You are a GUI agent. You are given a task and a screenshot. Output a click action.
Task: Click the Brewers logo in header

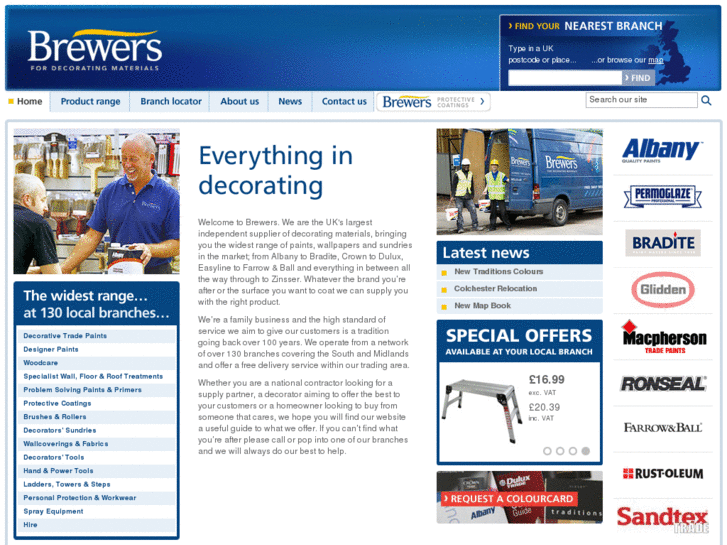[x=95, y=50]
